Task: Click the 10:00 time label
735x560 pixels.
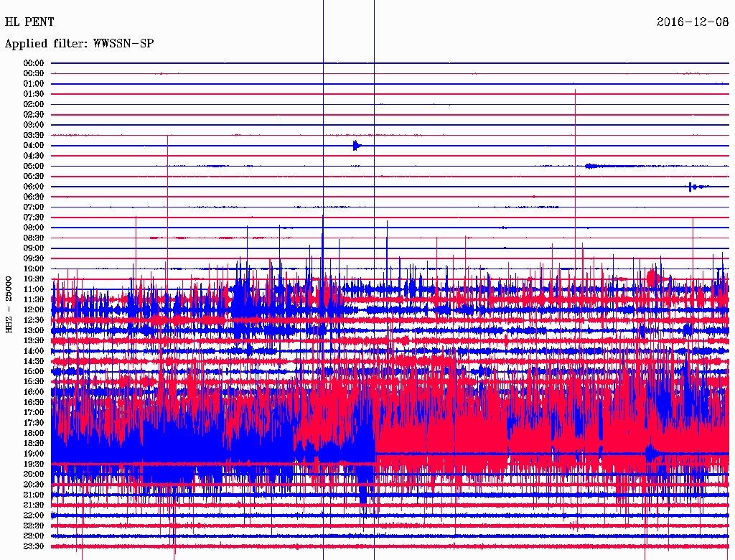Action: click(x=34, y=269)
